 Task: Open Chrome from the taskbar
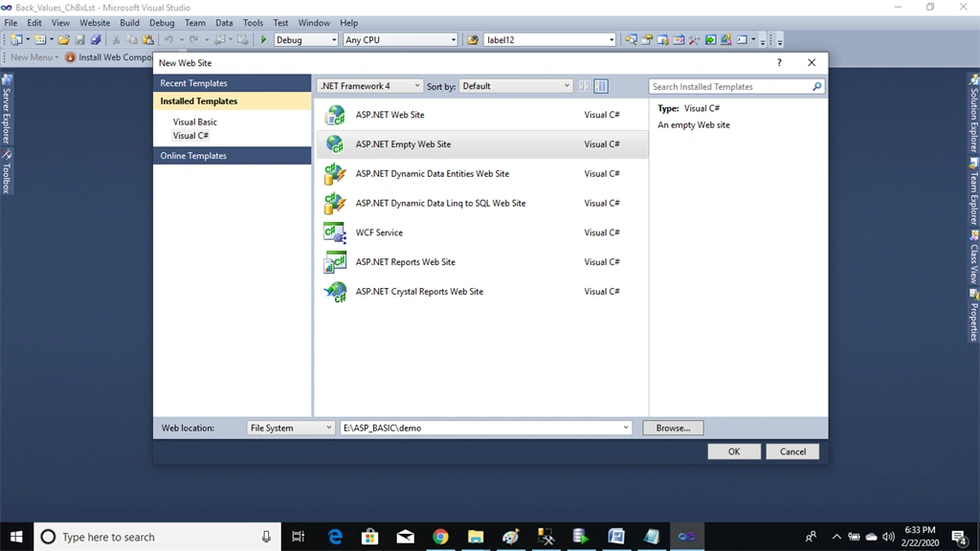click(x=440, y=537)
